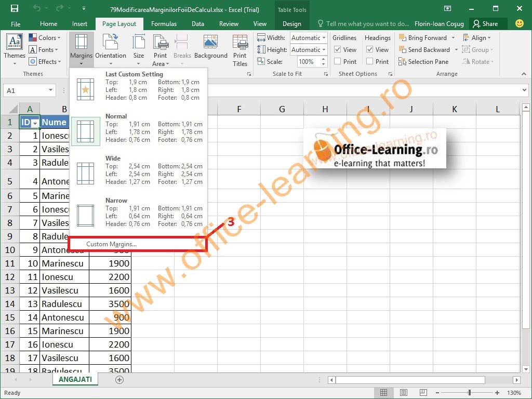Select the Normal margins preset
Screen dimensions: 532x399
pos(138,131)
